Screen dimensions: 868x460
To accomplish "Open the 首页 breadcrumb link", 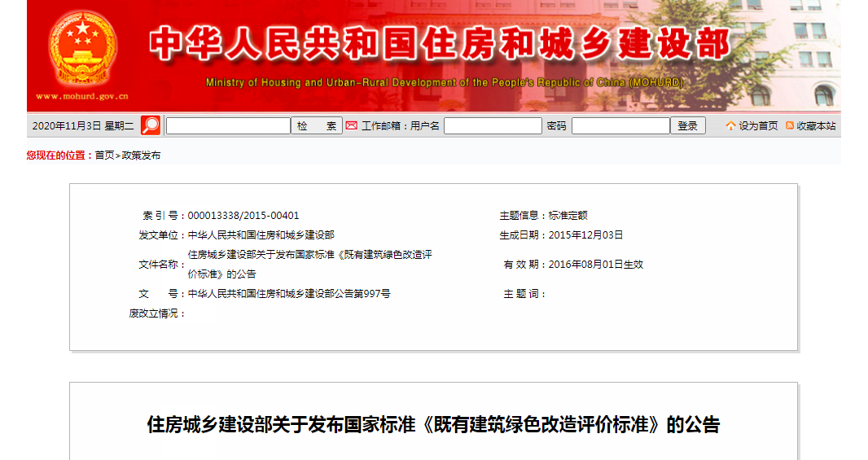I will pyautogui.click(x=104, y=156).
